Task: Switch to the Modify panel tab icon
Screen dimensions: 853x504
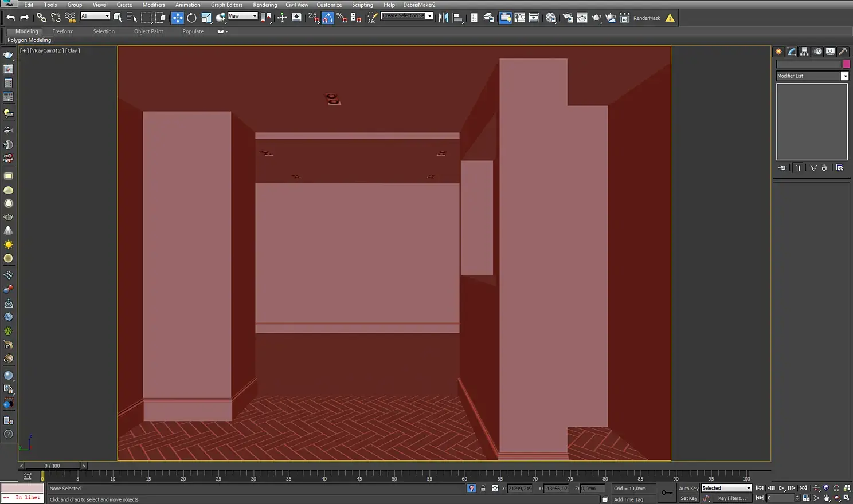Action: [792, 52]
